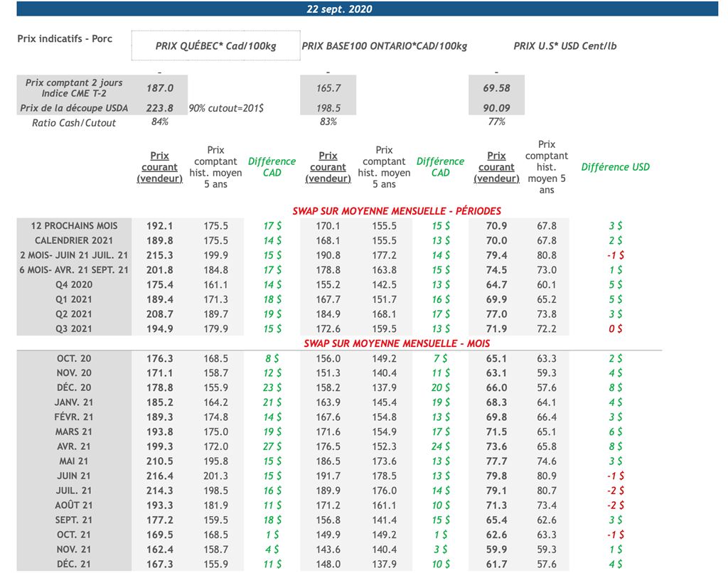728x573 pixels.
Task: Select the 'CALENDRIER 2021' row label
Action: pyautogui.click(x=74, y=240)
